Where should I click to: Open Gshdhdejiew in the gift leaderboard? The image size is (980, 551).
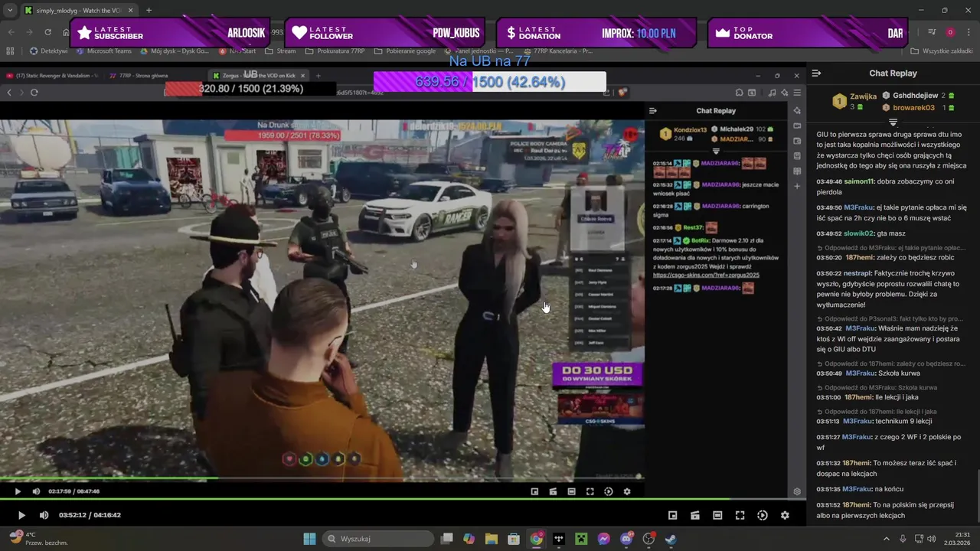pyautogui.click(x=915, y=96)
